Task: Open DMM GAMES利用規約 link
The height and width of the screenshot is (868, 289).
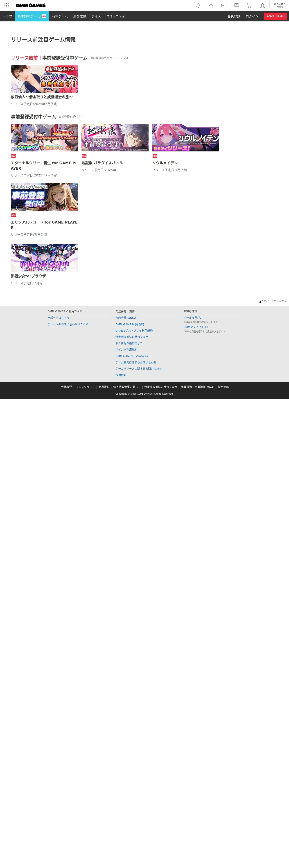Action: [x=129, y=324]
